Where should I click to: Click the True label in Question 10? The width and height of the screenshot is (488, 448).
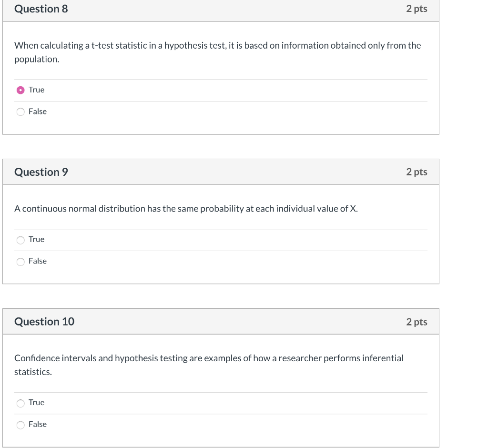[x=36, y=403]
